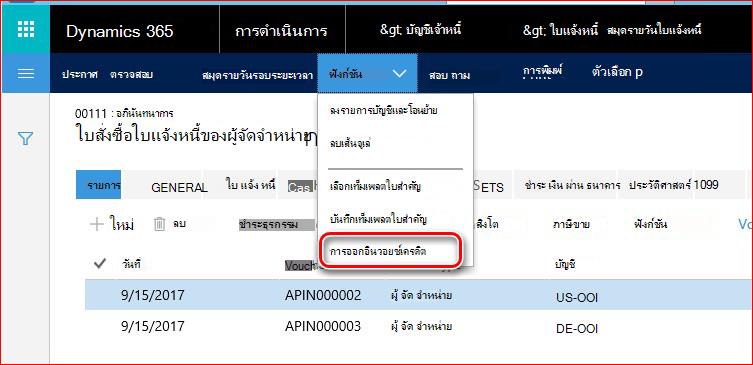753x365 pixels.
Task: Expand the hamburger navigation menu
Action: [x=25, y=73]
